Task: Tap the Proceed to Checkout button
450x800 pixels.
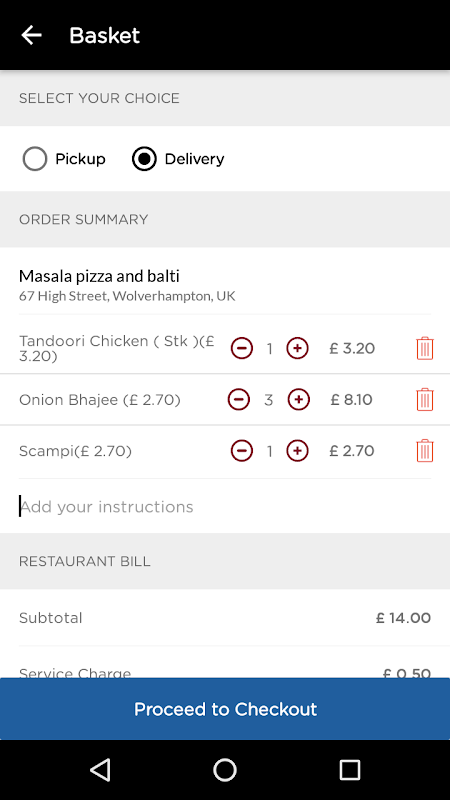Action: [x=225, y=709]
